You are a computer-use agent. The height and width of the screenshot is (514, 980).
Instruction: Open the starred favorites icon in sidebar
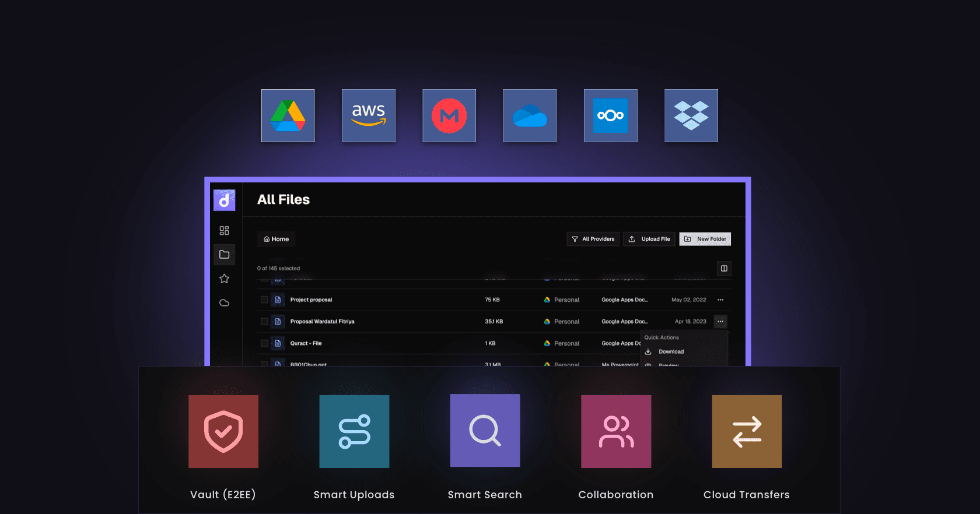pyautogui.click(x=224, y=279)
